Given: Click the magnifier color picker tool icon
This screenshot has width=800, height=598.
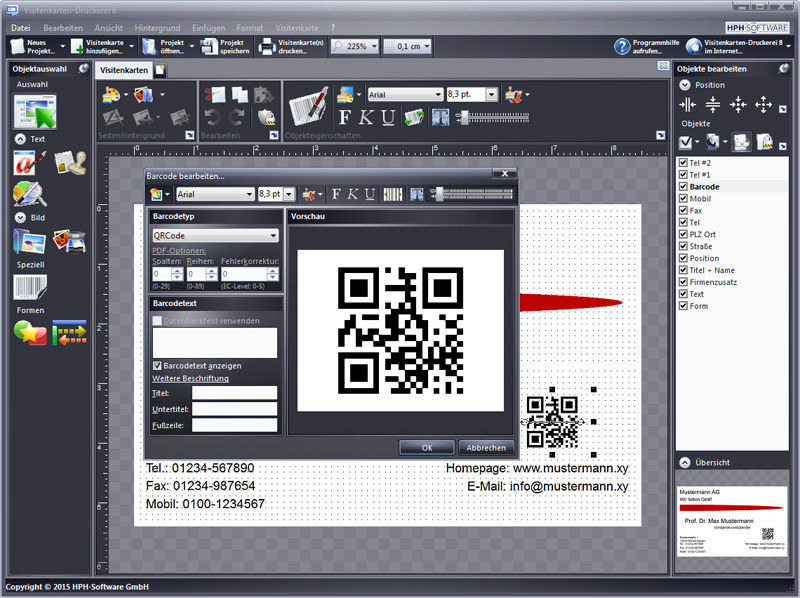Looking at the screenshot, I should tap(29, 194).
